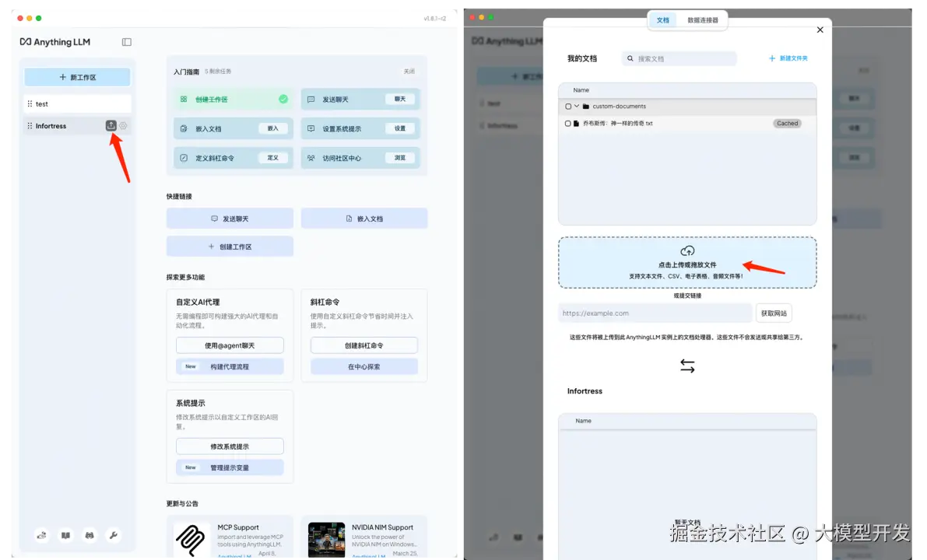Click the upload documents icon on Infortress workspace
The height and width of the screenshot is (560, 927).
pyautogui.click(x=111, y=125)
